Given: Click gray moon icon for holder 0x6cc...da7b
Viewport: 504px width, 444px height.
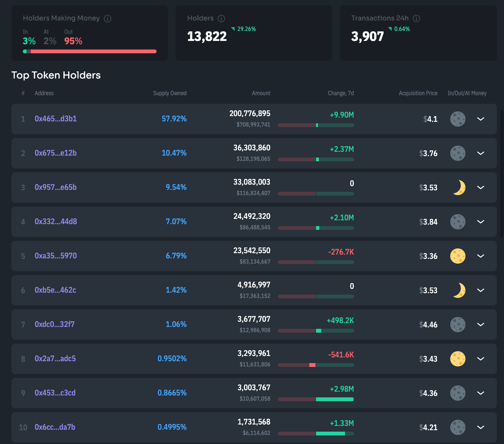Looking at the screenshot, I should (x=458, y=427).
